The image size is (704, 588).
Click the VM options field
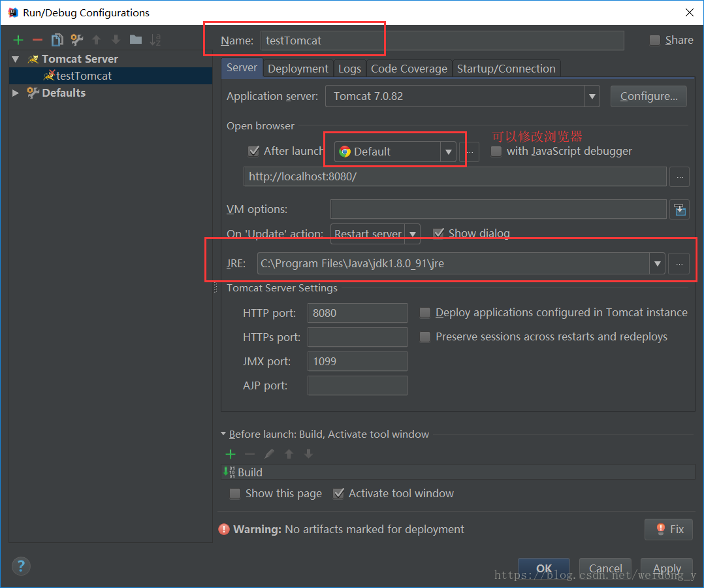[x=498, y=209]
